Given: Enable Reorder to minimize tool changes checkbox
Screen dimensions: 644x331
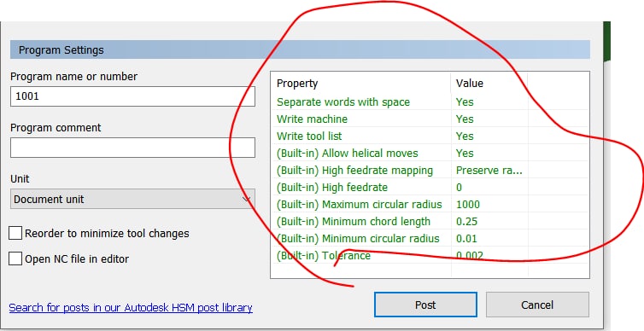Looking at the screenshot, I should tap(15, 234).
